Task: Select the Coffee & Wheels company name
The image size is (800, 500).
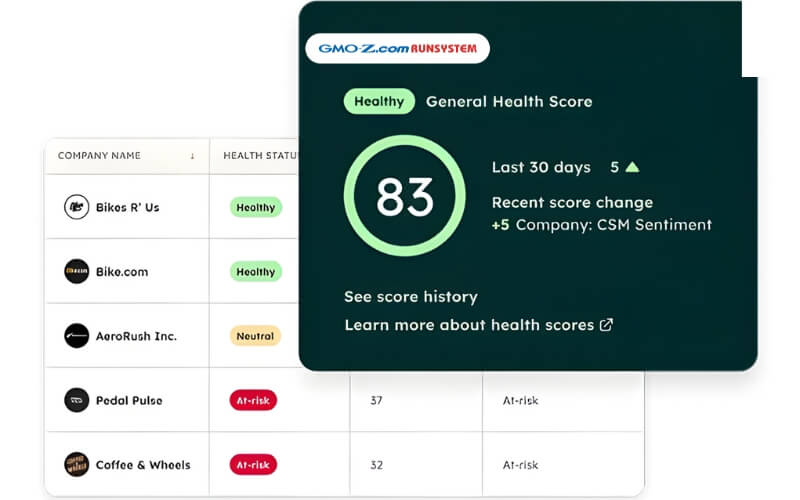Action: [x=143, y=465]
